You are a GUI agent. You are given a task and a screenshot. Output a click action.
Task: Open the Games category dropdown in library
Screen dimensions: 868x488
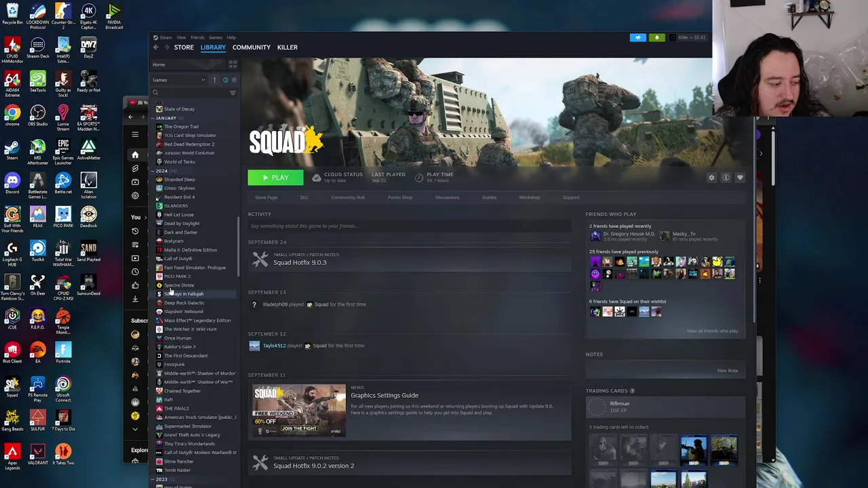pos(178,80)
